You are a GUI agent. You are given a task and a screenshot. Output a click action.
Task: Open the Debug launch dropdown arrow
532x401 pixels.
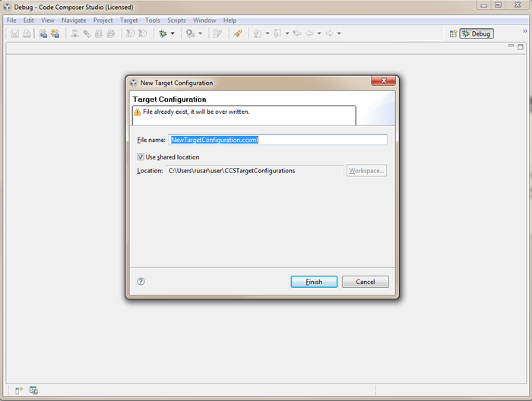coord(173,33)
